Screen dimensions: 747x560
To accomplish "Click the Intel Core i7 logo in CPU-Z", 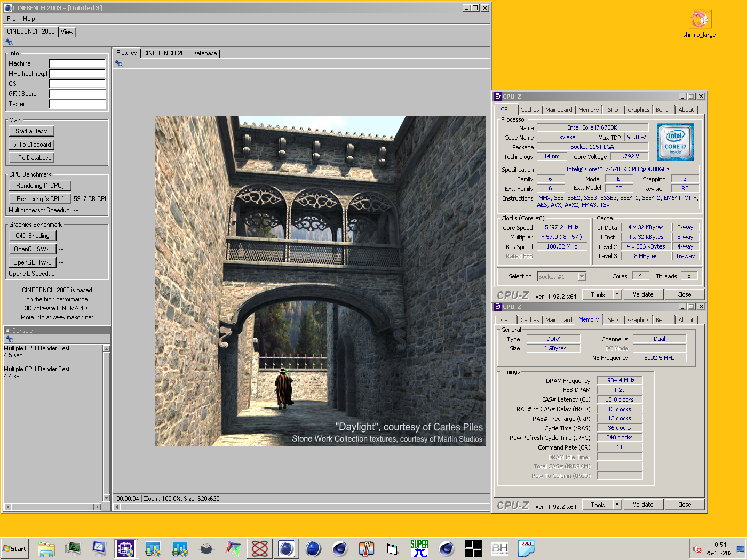I will tap(676, 142).
